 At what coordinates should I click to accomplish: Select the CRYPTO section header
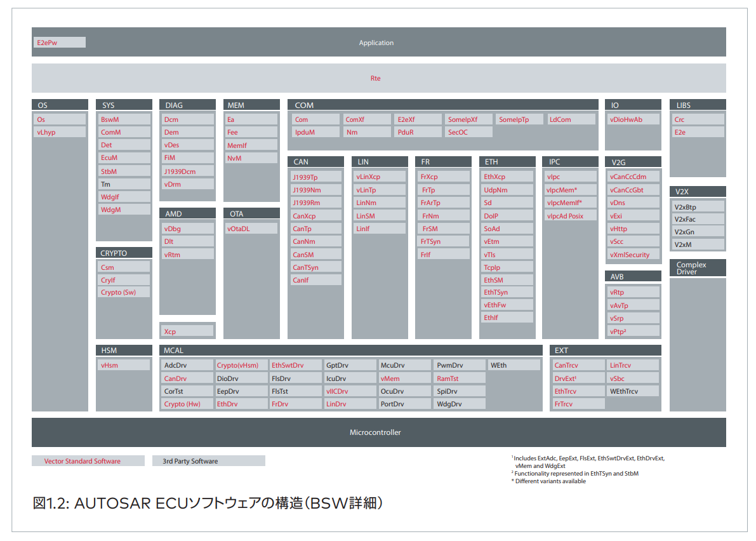[x=124, y=253]
